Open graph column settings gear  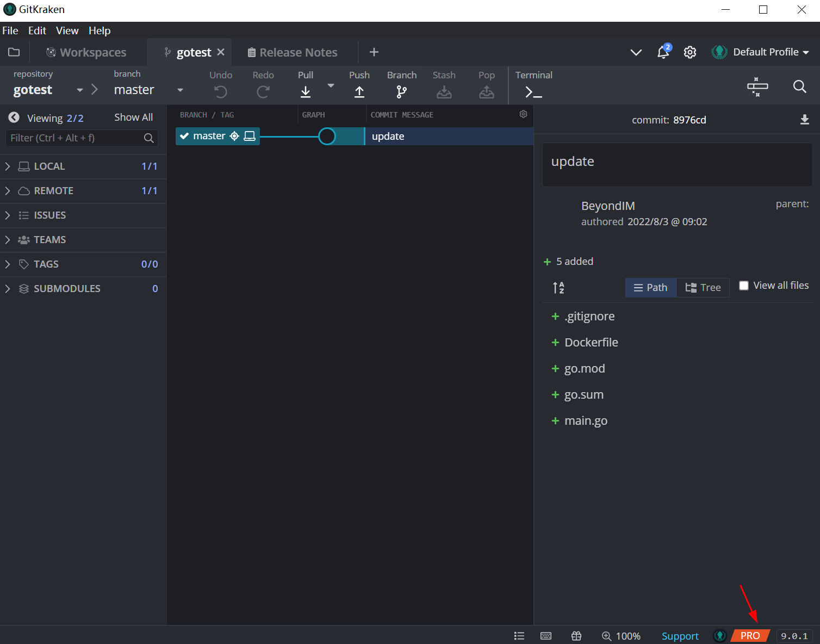523,114
